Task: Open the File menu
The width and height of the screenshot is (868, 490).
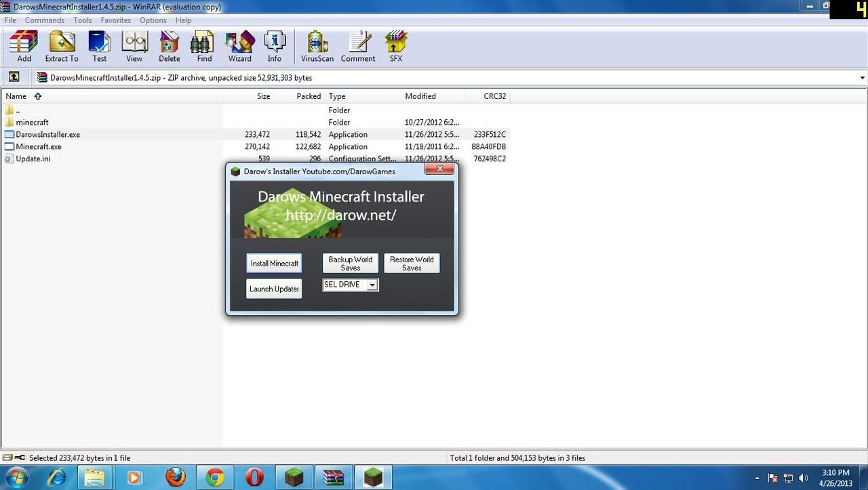Action: coord(10,20)
